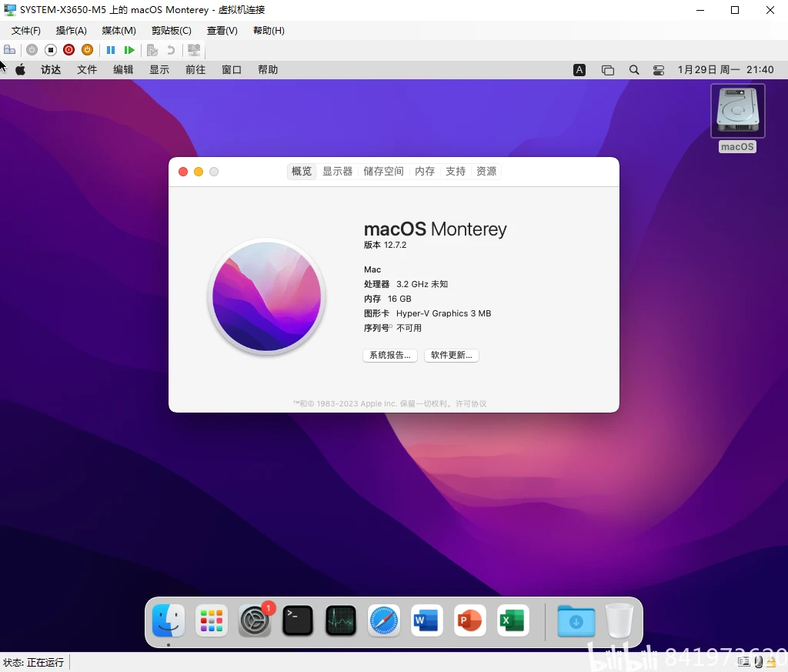Select the macOS disk icon on desktop
Screen dimensions: 788x672
[738, 111]
